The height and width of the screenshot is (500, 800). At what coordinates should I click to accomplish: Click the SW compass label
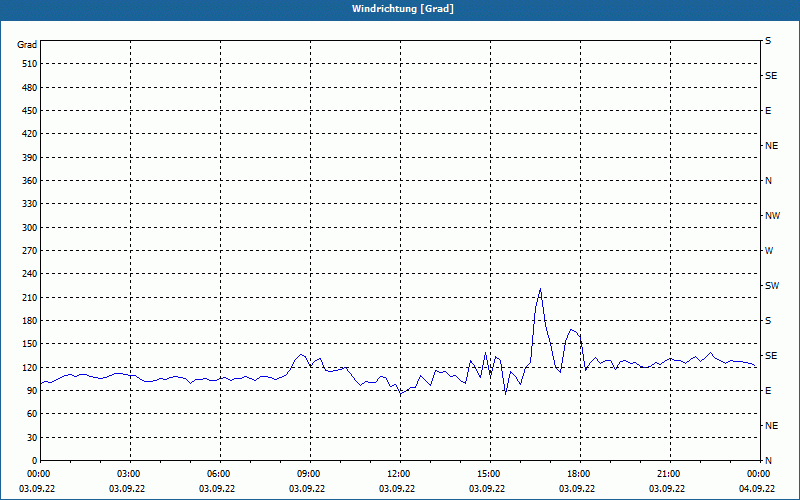[x=772, y=286]
